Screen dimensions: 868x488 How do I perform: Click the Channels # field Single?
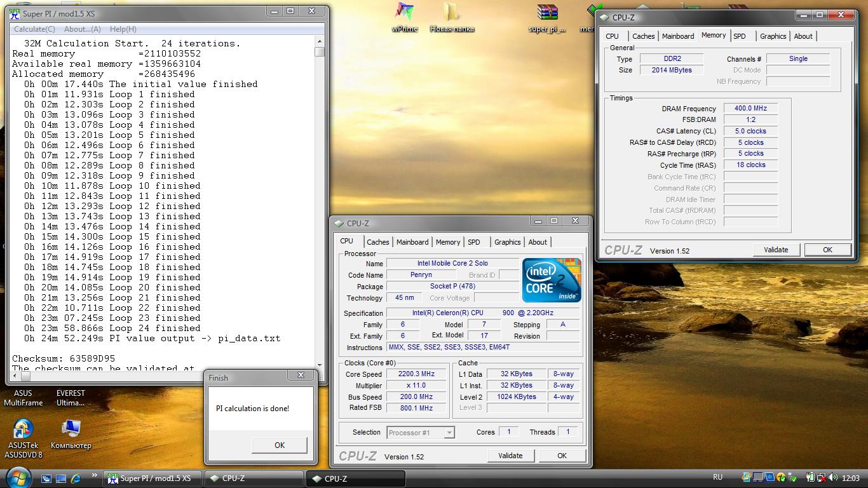coord(798,58)
